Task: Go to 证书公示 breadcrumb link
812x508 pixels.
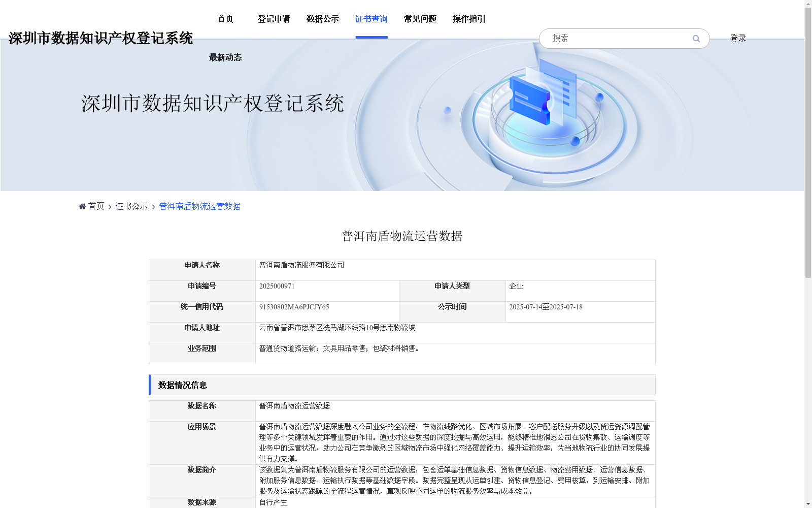Action: [132, 206]
